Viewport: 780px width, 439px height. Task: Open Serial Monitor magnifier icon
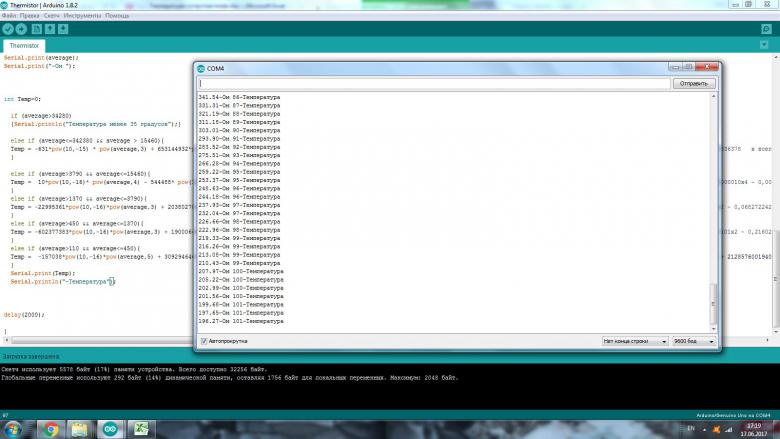[x=766, y=29]
